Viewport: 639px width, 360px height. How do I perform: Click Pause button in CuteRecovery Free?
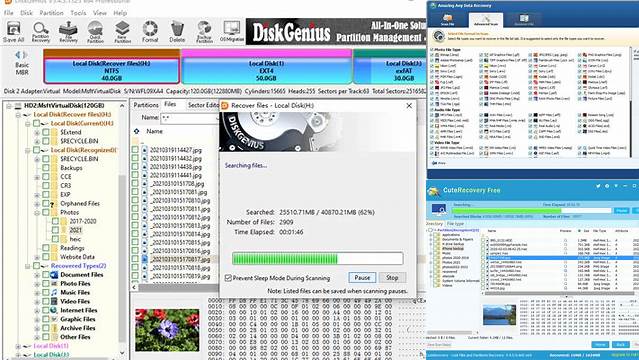pyautogui.click(x=621, y=210)
